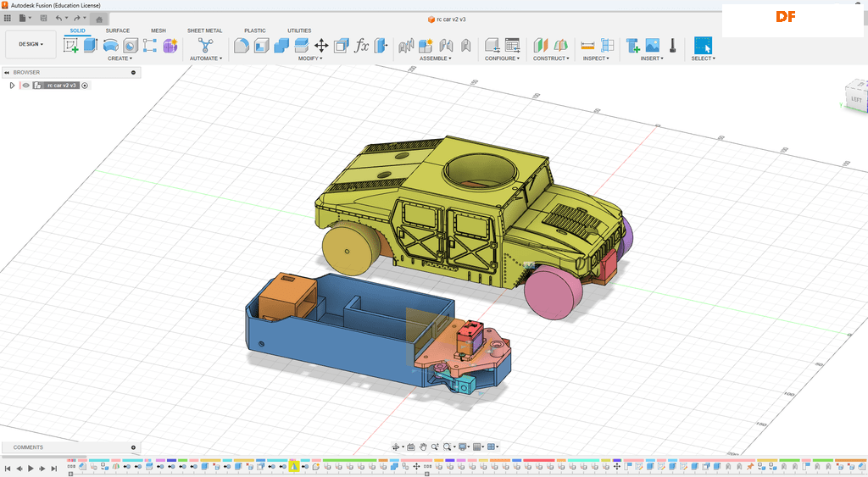Open the Select dropdown menu
This screenshot has height=477, width=868.
[x=703, y=58]
